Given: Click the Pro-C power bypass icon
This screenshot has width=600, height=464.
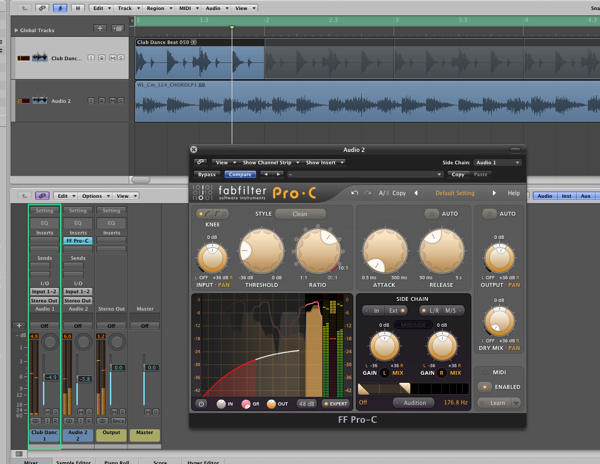Looking at the screenshot, I should coord(201,404).
